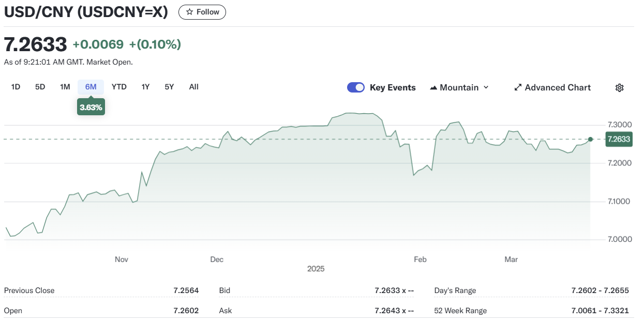Image resolution: width=644 pixels, height=322 pixels.
Task: Click the Advanced Chart expand arrows icon
Action: coord(518,88)
